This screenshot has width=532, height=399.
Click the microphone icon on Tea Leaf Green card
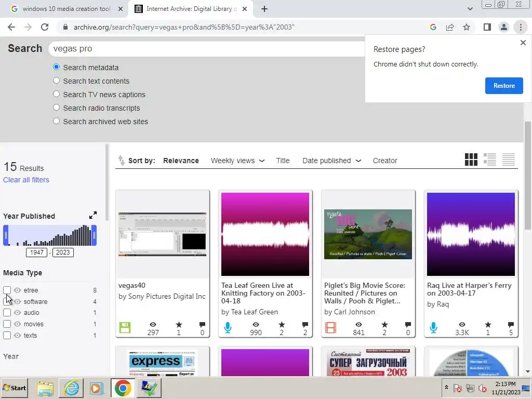[228, 328]
